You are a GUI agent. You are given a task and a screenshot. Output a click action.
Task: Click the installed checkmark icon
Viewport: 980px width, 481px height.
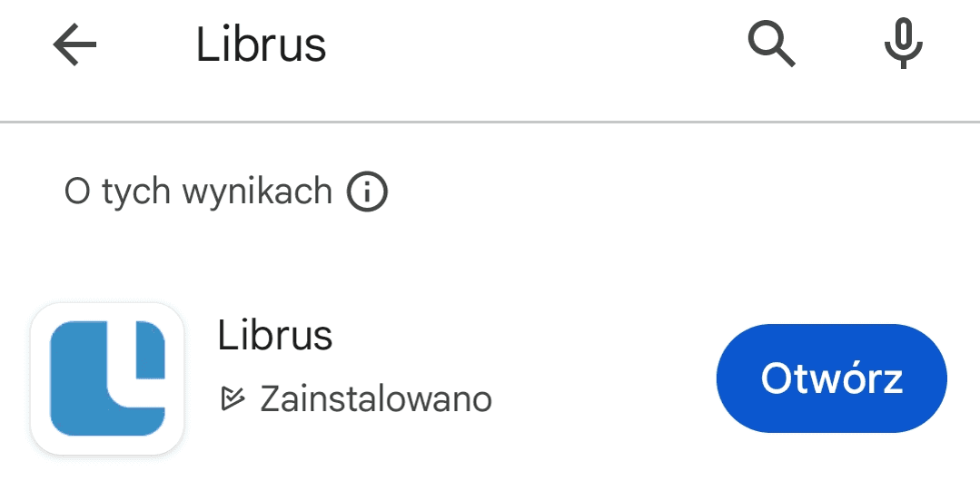click(x=233, y=398)
